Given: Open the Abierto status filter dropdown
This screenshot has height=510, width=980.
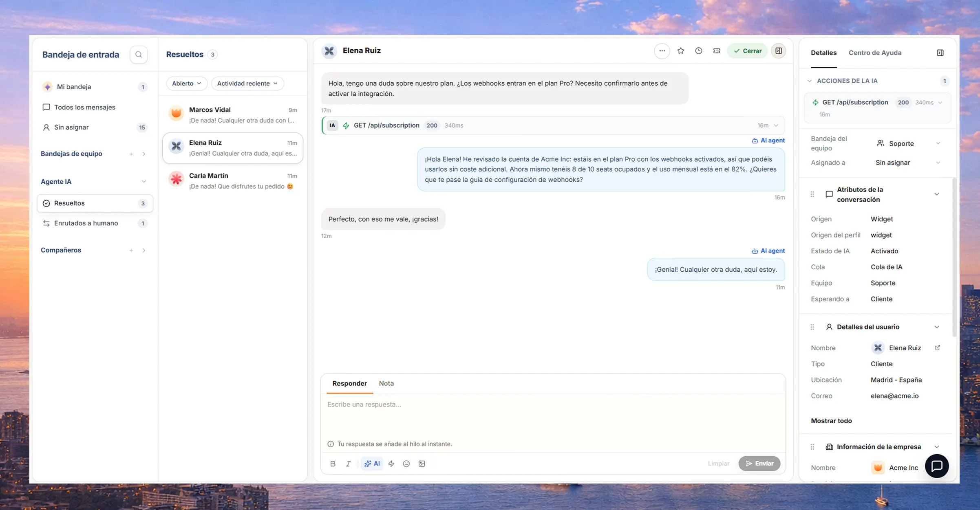Looking at the screenshot, I should pos(187,84).
